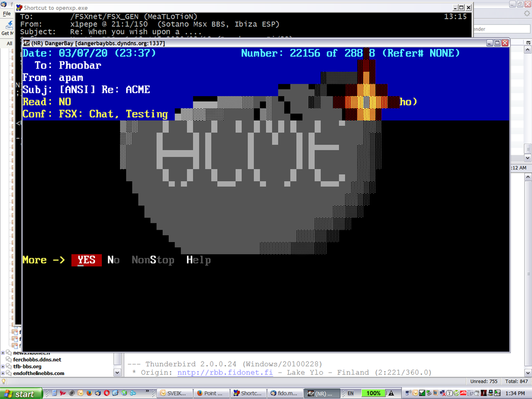The height and width of the screenshot is (399, 532).
Task: Click the warning triangle icon beside battery
Action: pos(391,393)
